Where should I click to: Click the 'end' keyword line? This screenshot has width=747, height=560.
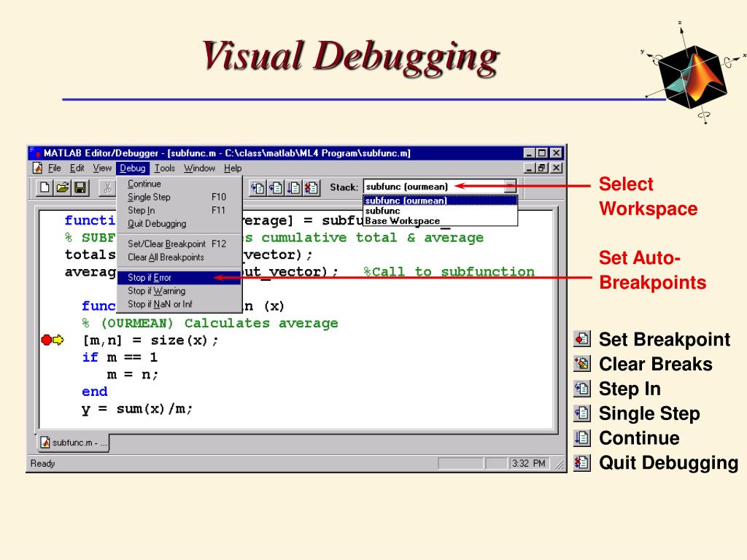[x=95, y=392]
